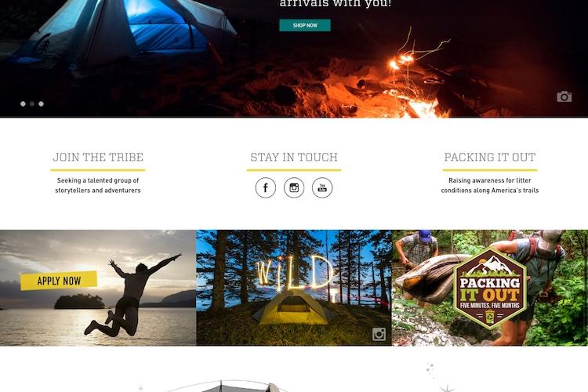The image size is (588, 392).
Task: Open the Packing It Out heading
Action: 490,157
